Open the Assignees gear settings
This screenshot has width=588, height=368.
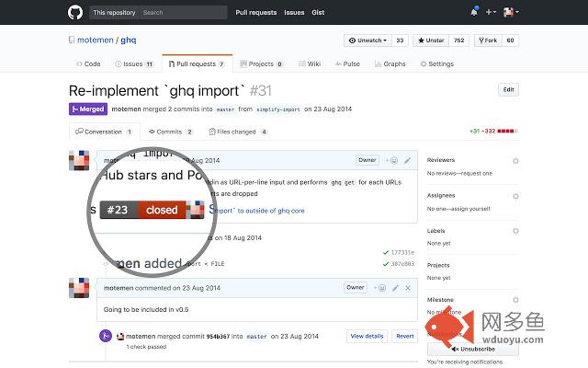515,196
